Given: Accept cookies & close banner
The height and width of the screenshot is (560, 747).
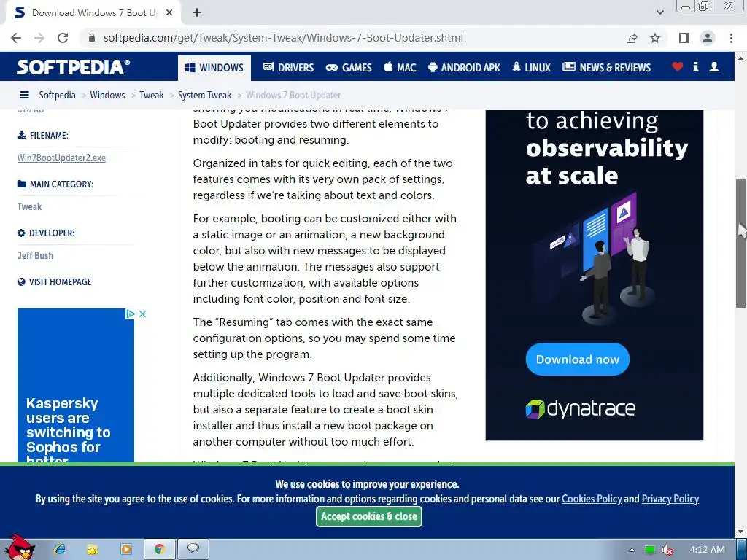Looking at the screenshot, I should (x=368, y=517).
